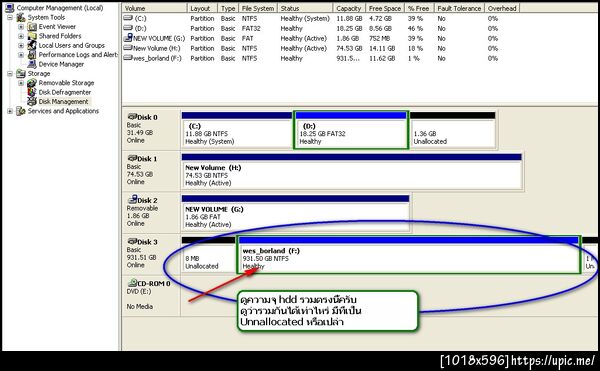Viewport: 600px width, 371px height.
Task: Click the 11.62 GB free space cell
Action: (x=382, y=58)
